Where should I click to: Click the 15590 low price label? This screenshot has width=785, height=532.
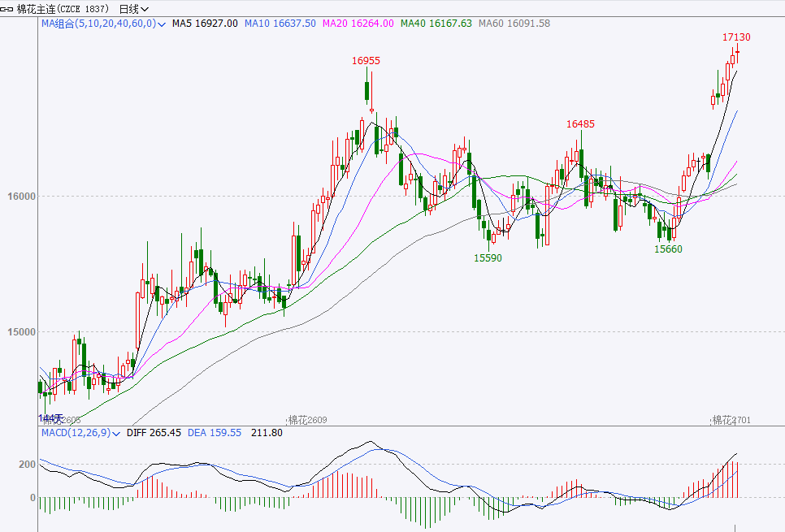click(x=488, y=257)
